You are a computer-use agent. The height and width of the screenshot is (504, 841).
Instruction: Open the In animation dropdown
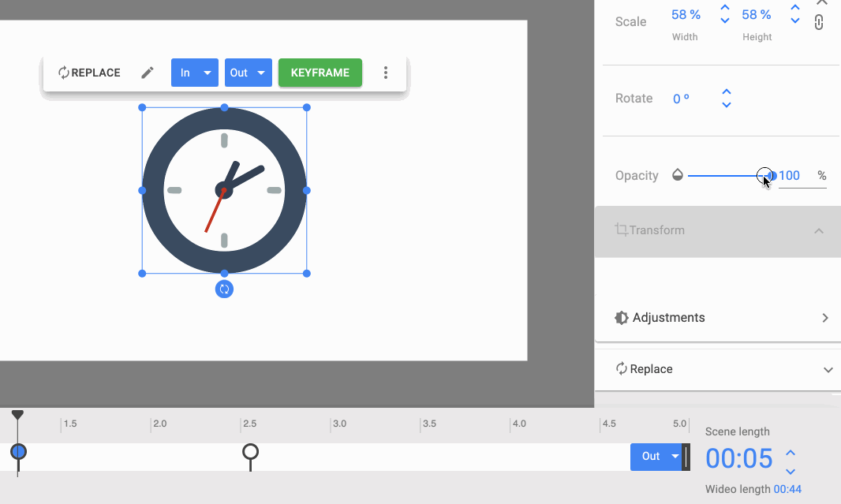pyautogui.click(x=195, y=73)
